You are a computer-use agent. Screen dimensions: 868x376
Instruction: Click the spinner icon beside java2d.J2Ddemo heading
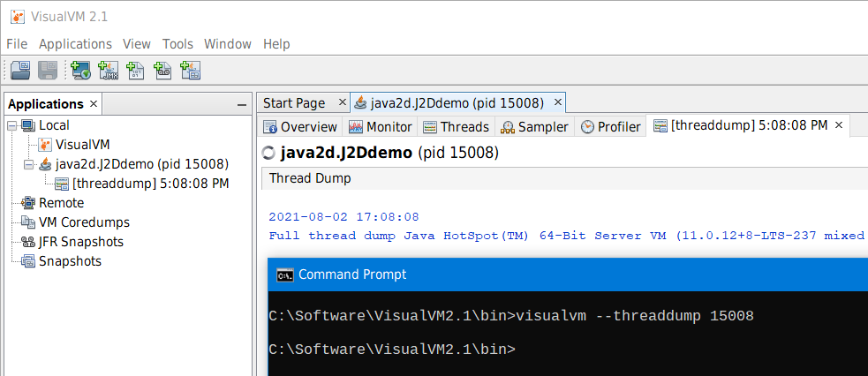coord(270,154)
